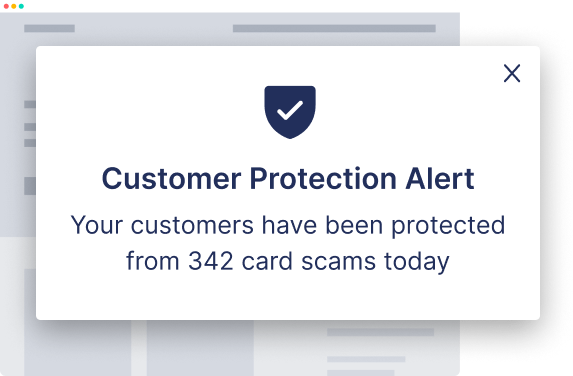Click the dark gray sidebar block
The width and height of the screenshot is (573, 376).
coord(30,186)
